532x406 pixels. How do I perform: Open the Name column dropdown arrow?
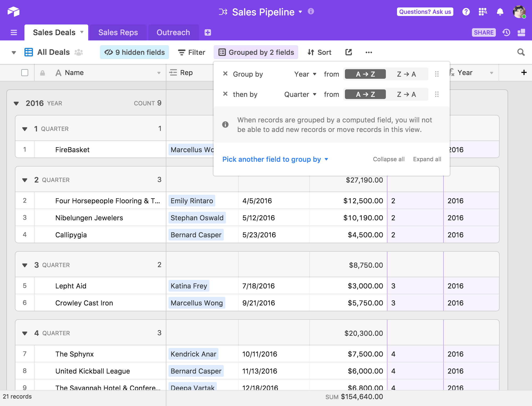click(159, 73)
